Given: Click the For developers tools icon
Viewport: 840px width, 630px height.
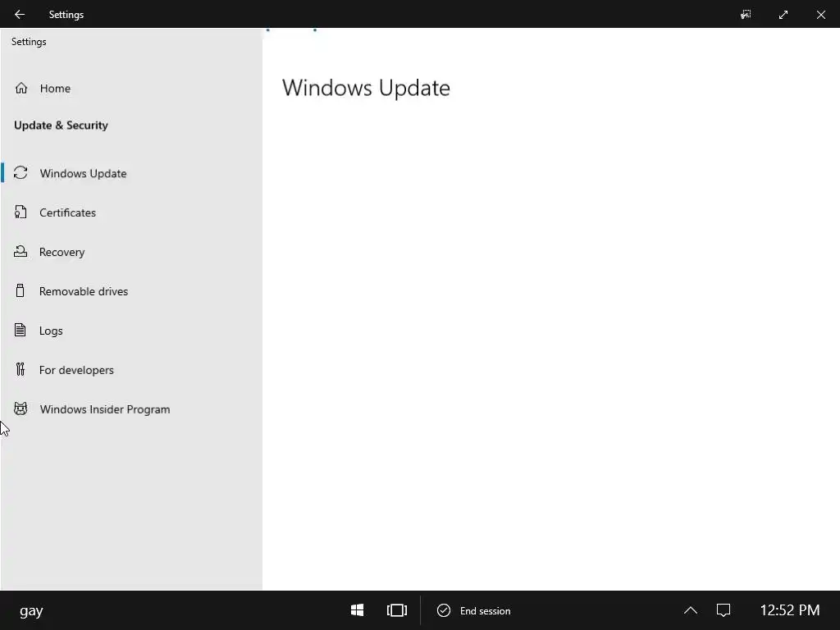Looking at the screenshot, I should [21, 369].
